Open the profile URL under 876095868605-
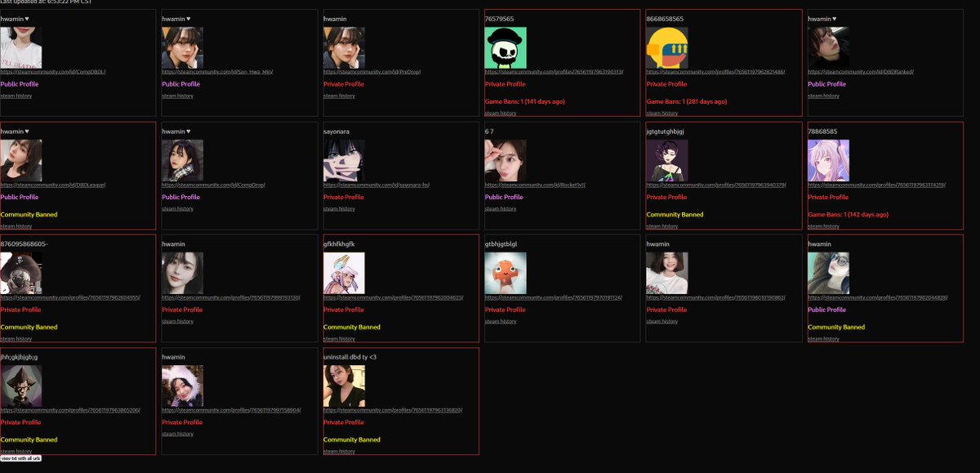This screenshot has height=473, width=980. pyautogui.click(x=70, y=297)
